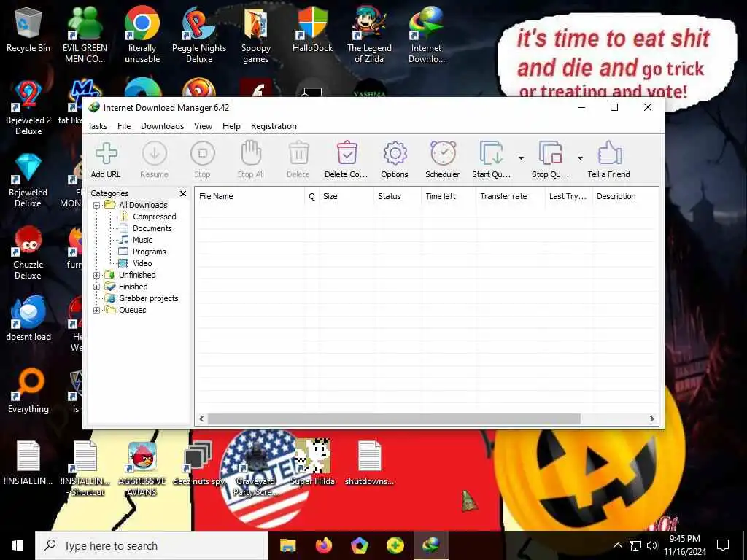Select the Peggle Nights Deluxe desktop icon

(199, 35)
